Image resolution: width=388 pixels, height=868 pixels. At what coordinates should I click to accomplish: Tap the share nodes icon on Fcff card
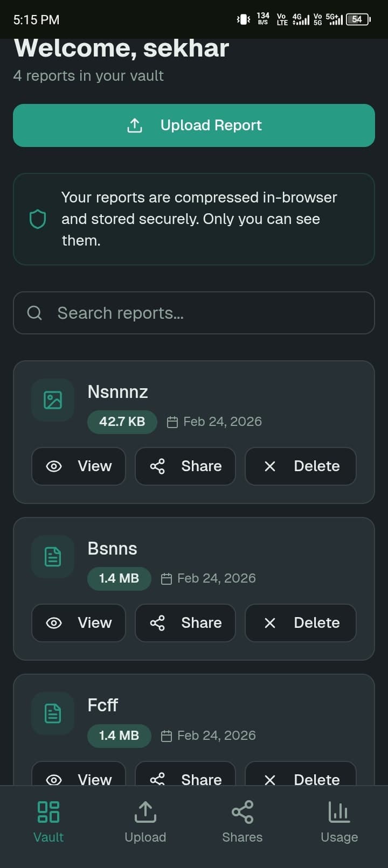click(x=157, y=779)
